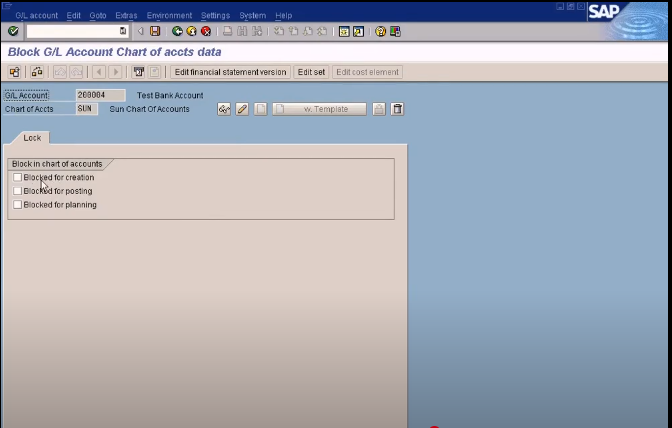Screen dimensions: 672x428
Task: Open the G/L account menu
Action: coord(36,15)
